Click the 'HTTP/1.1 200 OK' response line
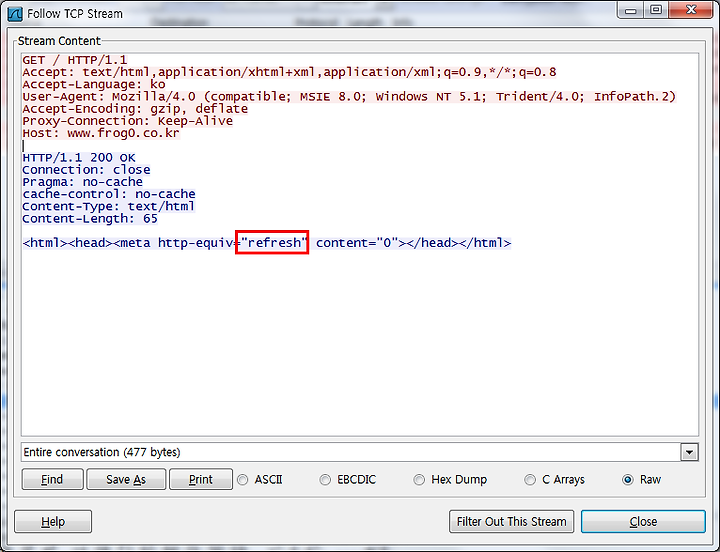This screenshot has height=552, width=720. pos(79,158)
